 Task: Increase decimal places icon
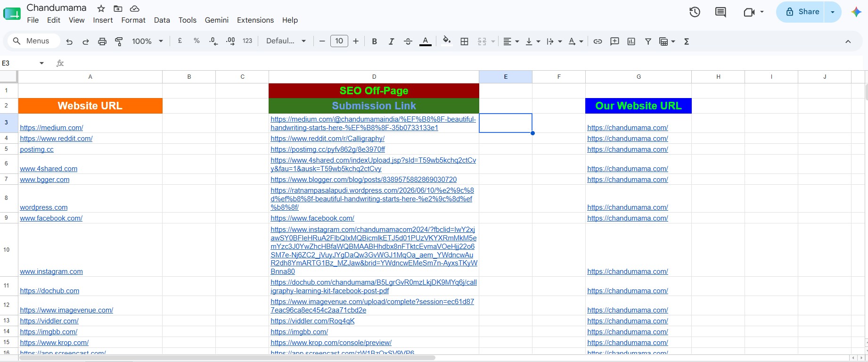[x=230, y=41]
